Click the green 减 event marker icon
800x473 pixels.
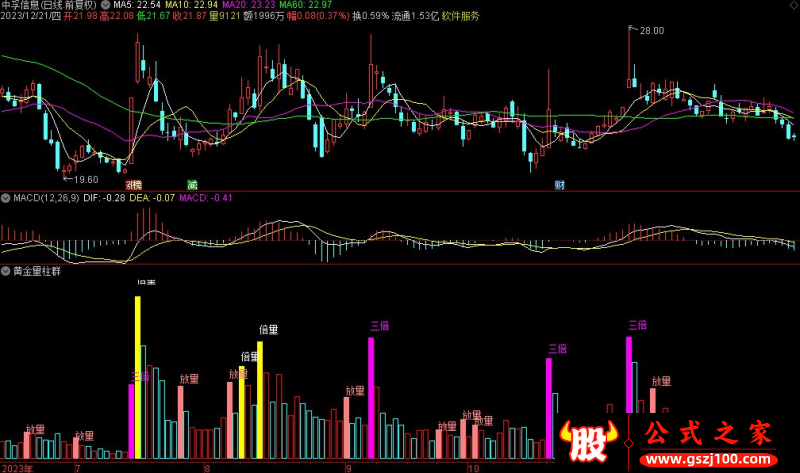[192, 185]
